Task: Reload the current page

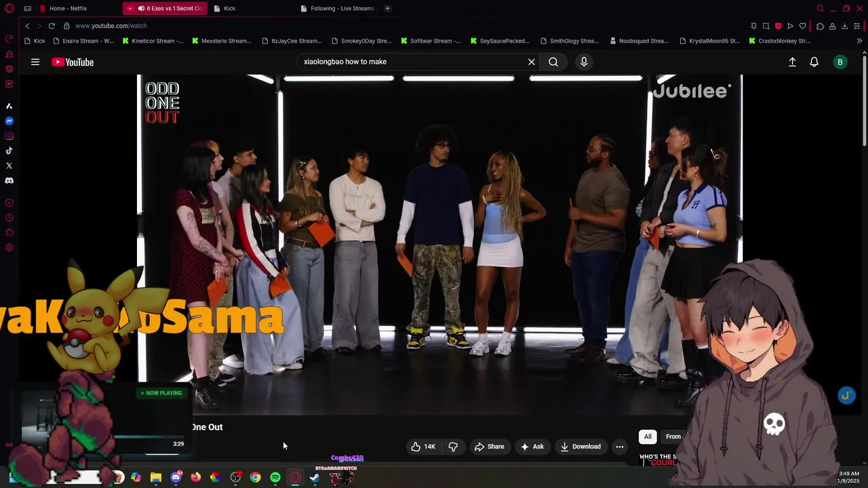Action: coord(52,26)
